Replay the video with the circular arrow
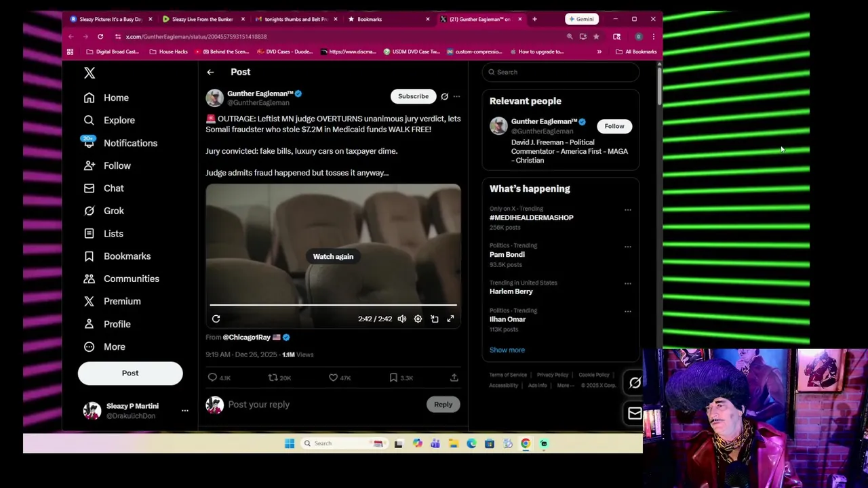This screenshot has width=868, height=488. (x=216, y=319)
